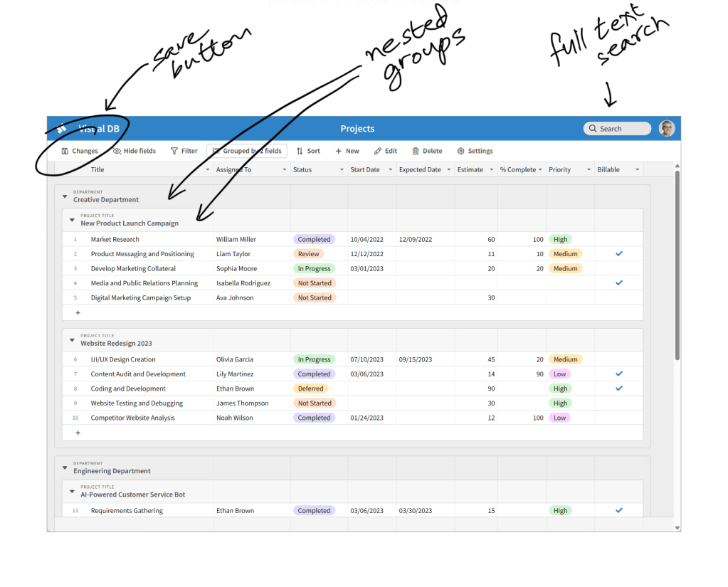This screenshot has height=587, width=728.
Task: Click the Grouped by 2 fields button
Action: click(247, 151)
